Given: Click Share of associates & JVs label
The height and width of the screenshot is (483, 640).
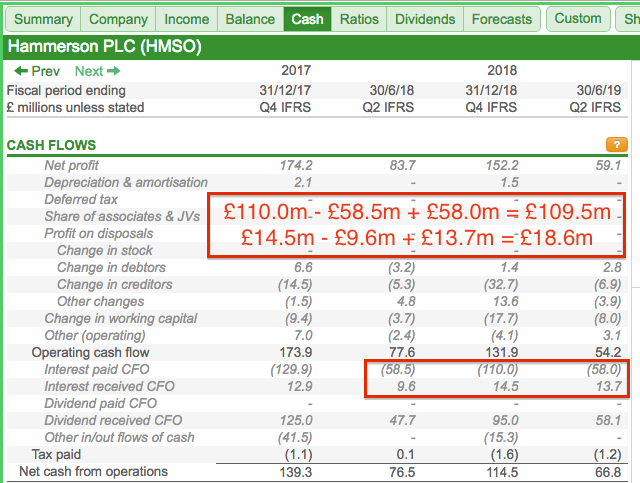Looking at the screenshot, I should click(x=122, y=216).
